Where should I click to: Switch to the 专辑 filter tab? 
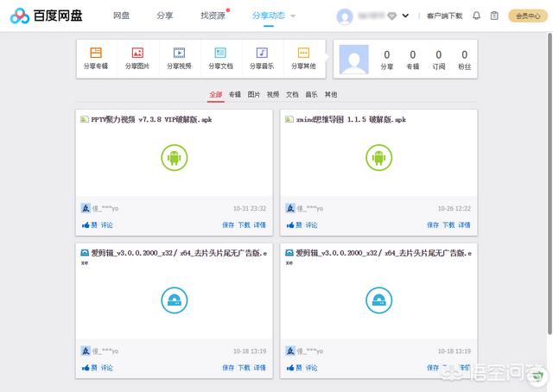[235, 94]
